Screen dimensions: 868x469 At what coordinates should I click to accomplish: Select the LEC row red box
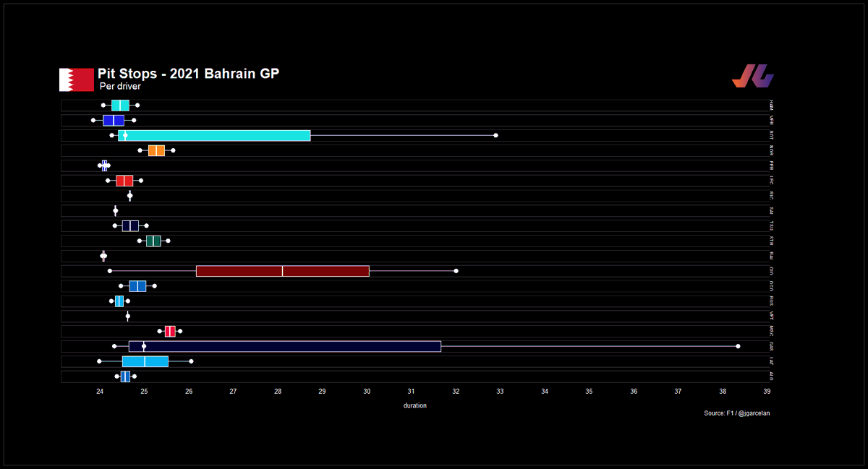[124, 181]
